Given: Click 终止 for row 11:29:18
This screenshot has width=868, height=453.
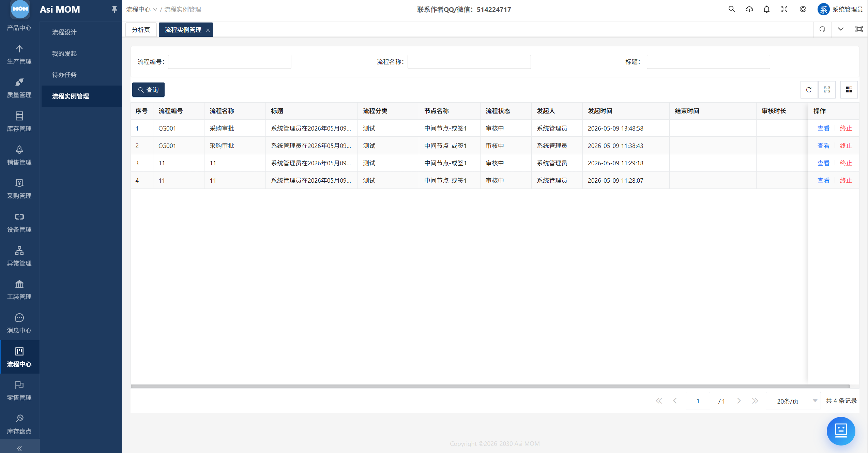Looking at the screenshot, I should (x=846, y=163).
